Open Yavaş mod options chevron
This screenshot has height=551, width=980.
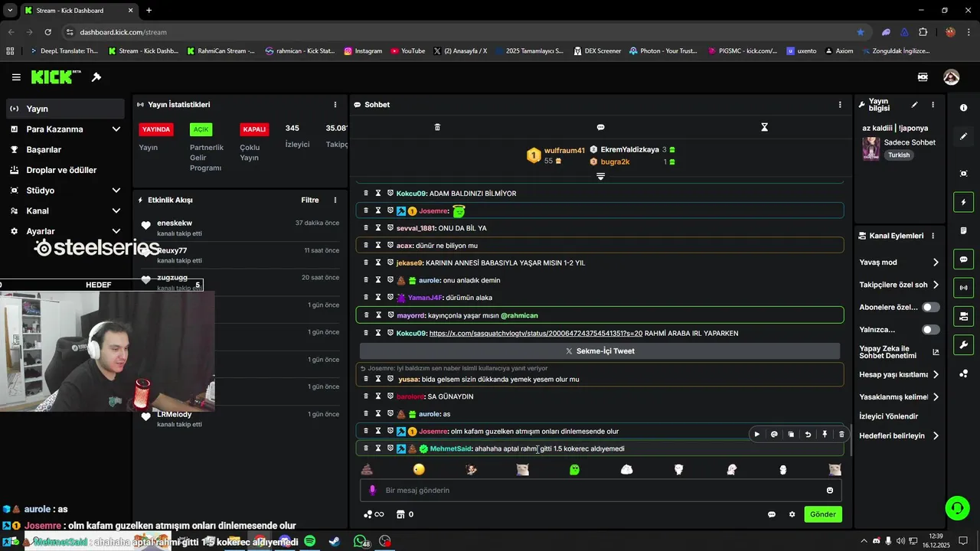[x=936, y=262]
